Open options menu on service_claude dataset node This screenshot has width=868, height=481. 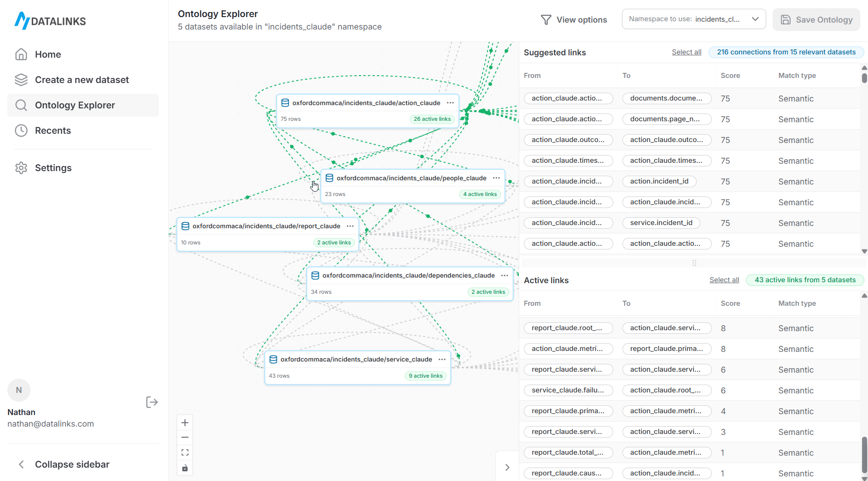click(441, 359)
